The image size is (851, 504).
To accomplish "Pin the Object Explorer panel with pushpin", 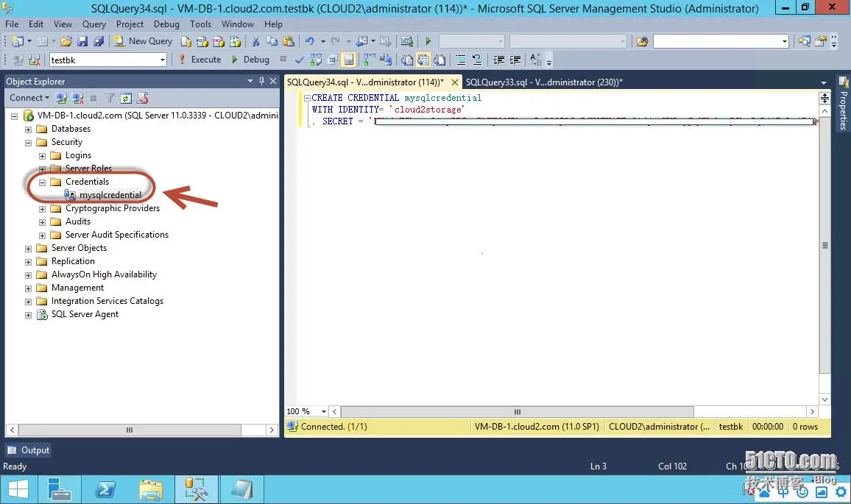I will 261,81.
